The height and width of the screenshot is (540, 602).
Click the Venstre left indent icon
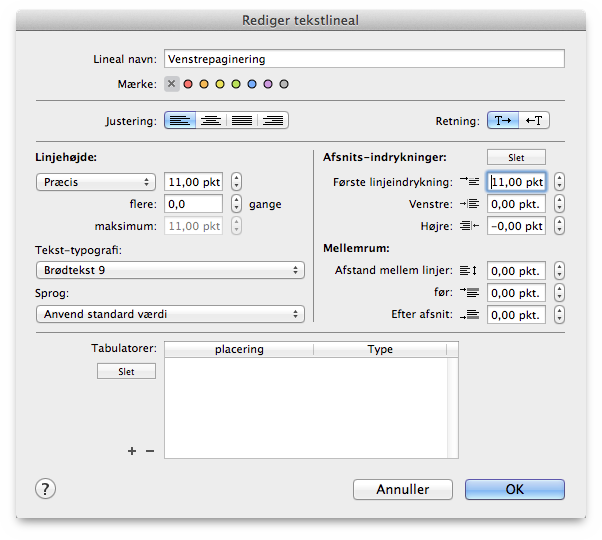[469, 203]
